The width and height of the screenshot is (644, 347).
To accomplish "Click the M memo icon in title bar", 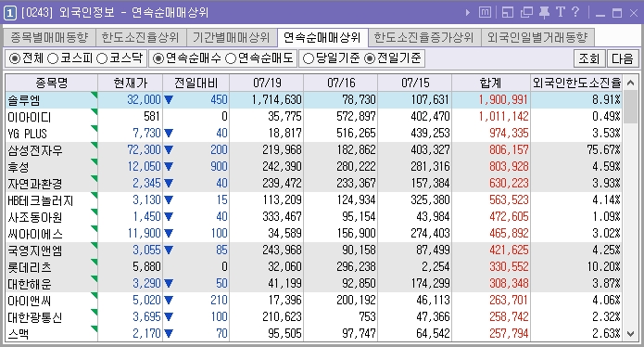I will coord(485,12).
